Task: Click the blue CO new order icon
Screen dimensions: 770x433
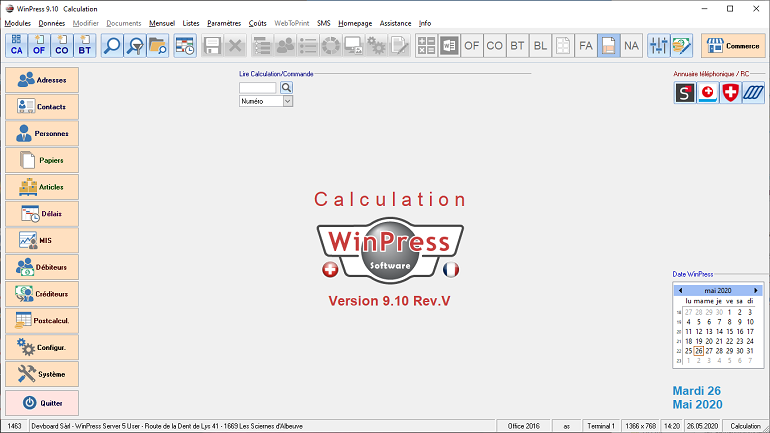Action: pyautogui.click(x=62, y=46)
